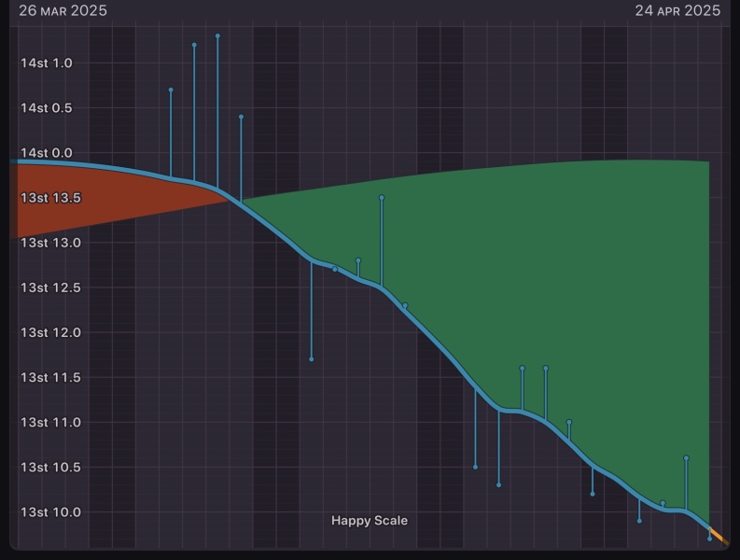Image resolution: width=740 pixels, height=560 pixels.
Task: Tap the late weigh-in point near 13st 10.6
Action: click(686, 458)
